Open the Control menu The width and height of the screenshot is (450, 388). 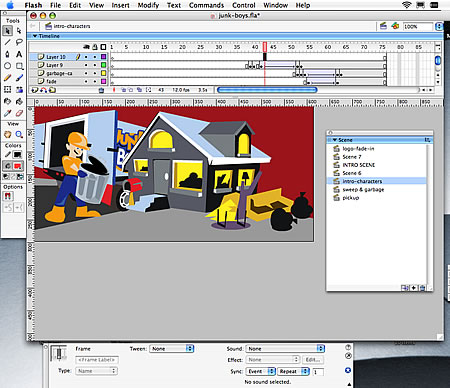244,5
